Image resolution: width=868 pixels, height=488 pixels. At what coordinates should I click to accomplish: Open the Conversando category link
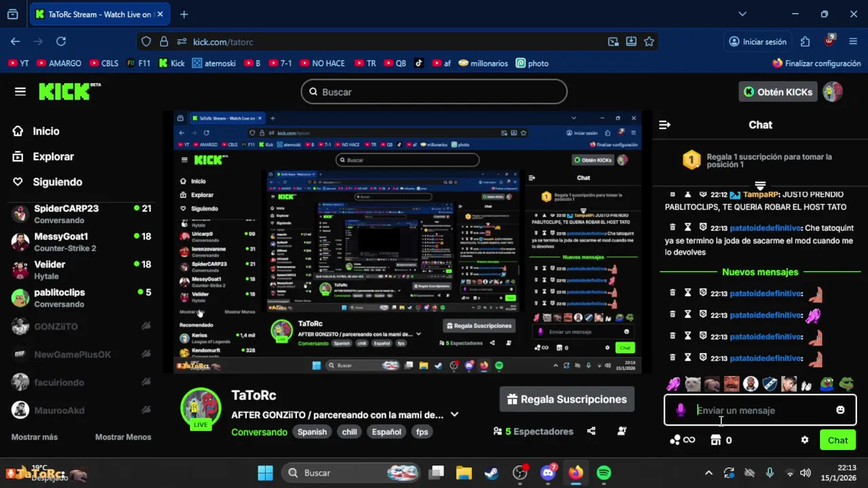[x=259, y=432]
